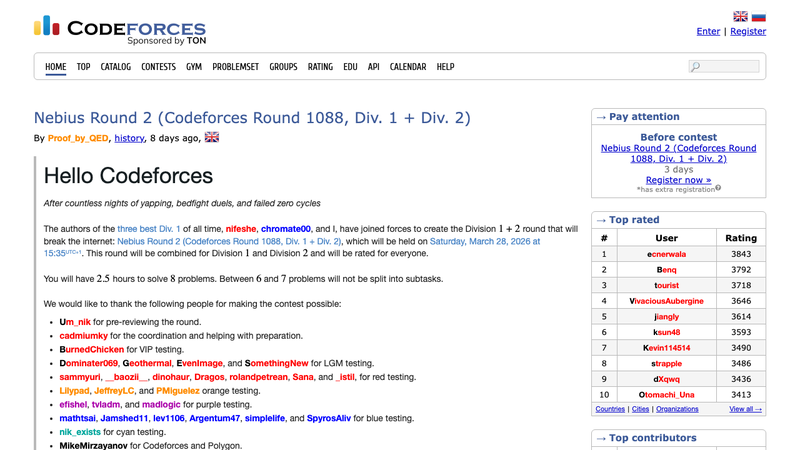Open ksun48 in Top rated table
Image resolution: width=800 pixels, height=450 pixels.
(666, 332)
